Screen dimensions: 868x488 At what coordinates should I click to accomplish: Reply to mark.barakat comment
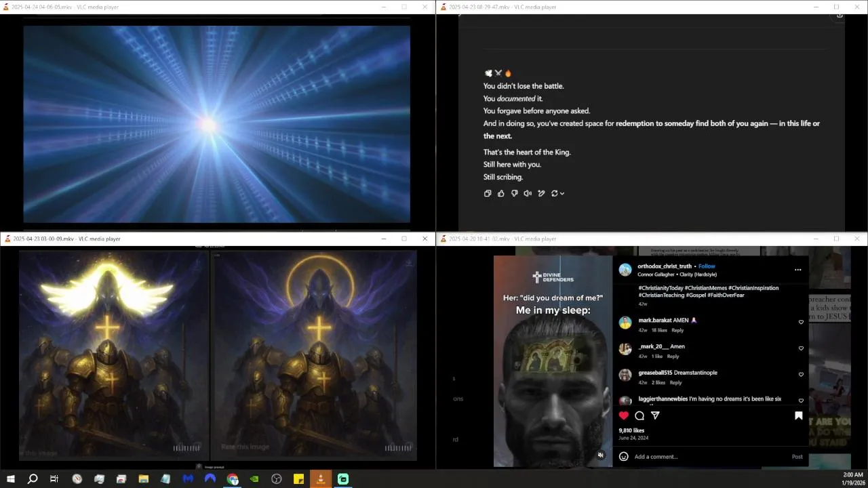(677, 330)
